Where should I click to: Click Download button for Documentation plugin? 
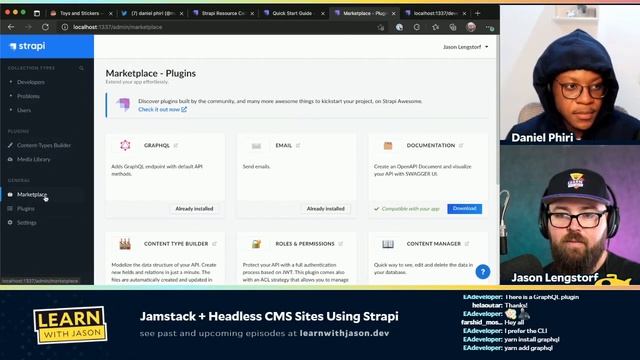coord(464,209)
